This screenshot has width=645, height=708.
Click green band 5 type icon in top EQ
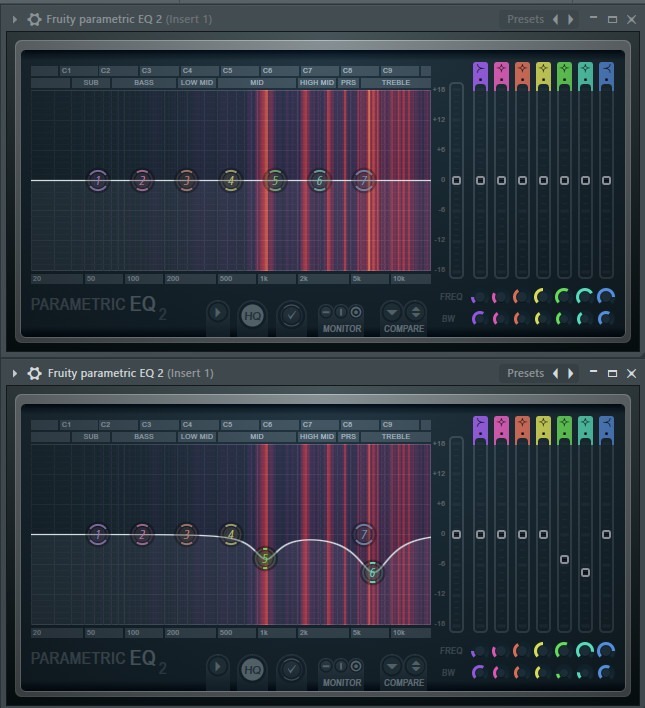[x=564, y=69]
